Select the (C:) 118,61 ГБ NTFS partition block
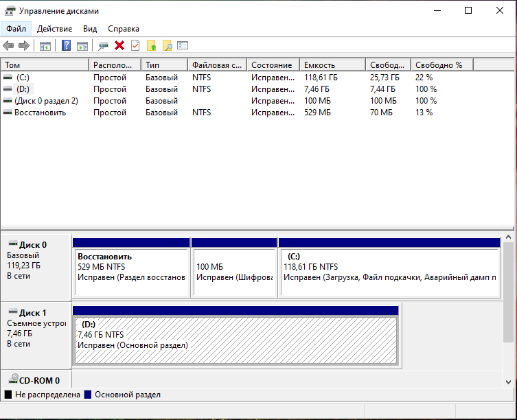 tap(389, 268)
